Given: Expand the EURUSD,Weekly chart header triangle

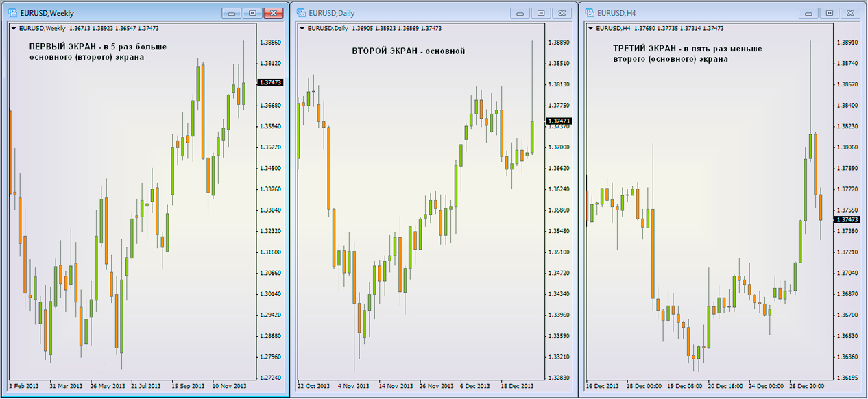Looking at the screenshot, I should click(14, 28).
